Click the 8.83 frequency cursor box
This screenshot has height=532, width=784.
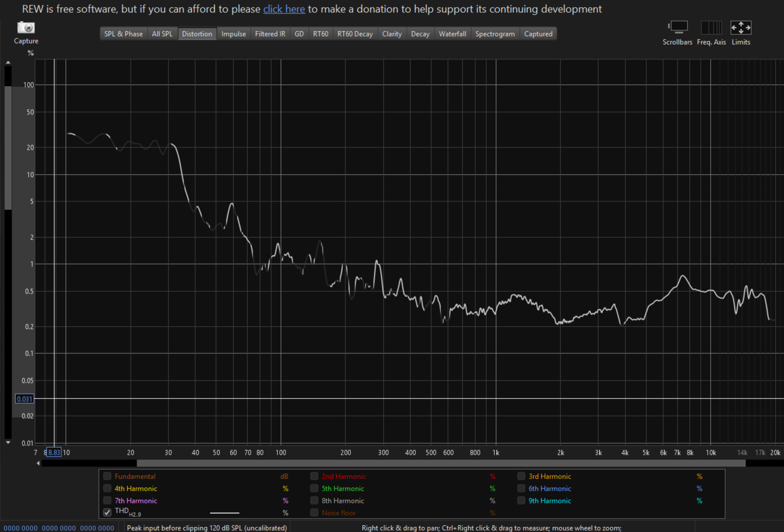[54, 452]
